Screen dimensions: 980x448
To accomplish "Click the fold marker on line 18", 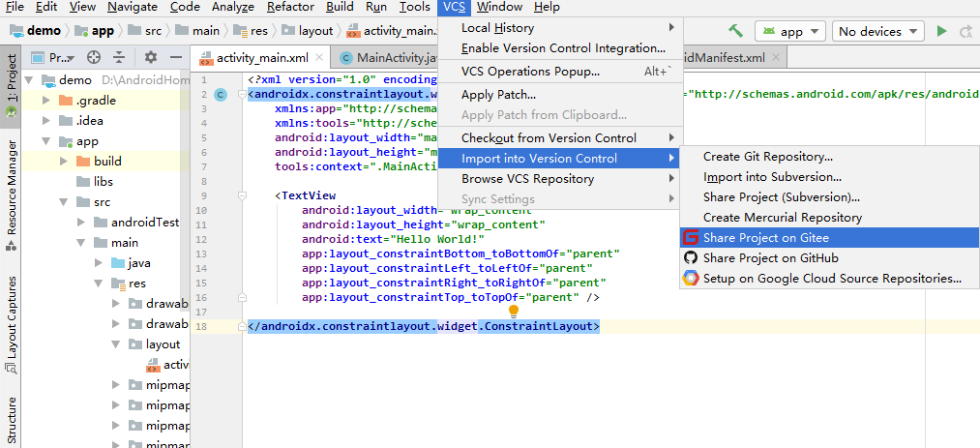I will coord(243,327).
